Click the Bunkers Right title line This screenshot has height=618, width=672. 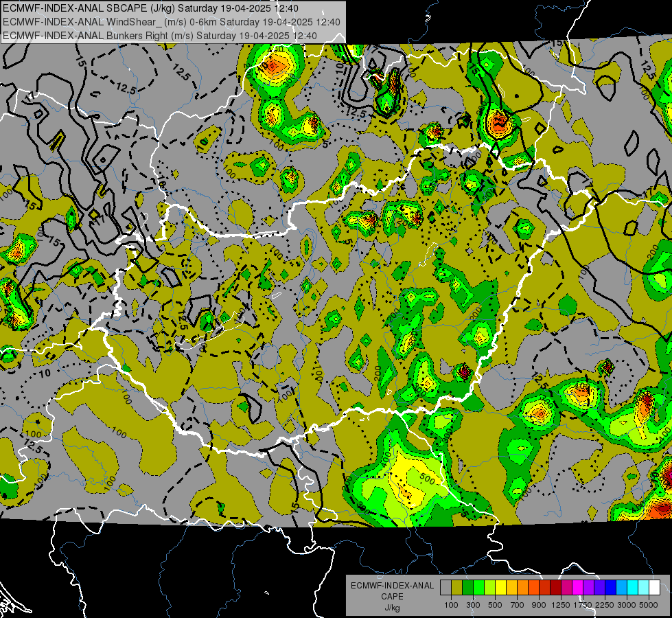coord(160,36)
